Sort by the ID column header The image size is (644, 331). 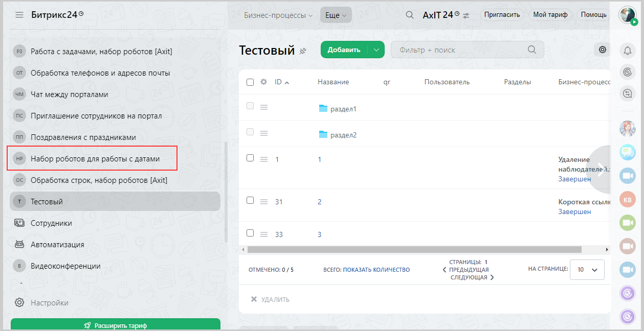(282, 82)
